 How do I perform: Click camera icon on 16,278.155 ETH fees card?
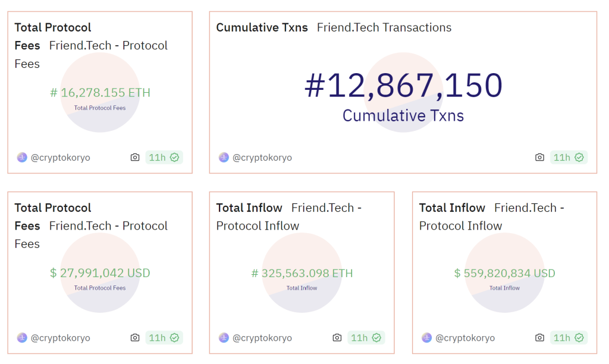[x=135, y=158]
